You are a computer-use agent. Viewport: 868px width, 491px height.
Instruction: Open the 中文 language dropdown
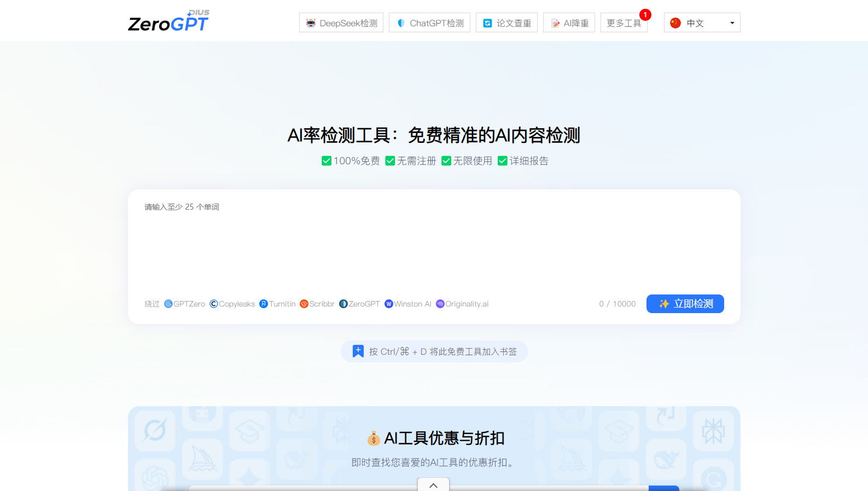point(702,23)
